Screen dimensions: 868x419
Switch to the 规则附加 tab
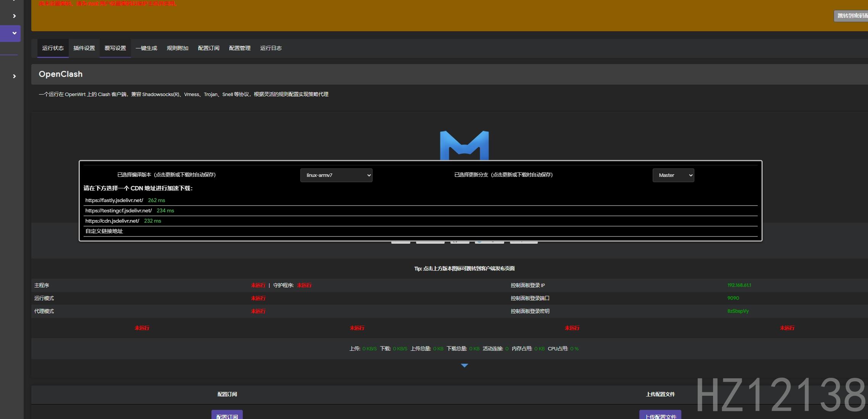[177, 48]
